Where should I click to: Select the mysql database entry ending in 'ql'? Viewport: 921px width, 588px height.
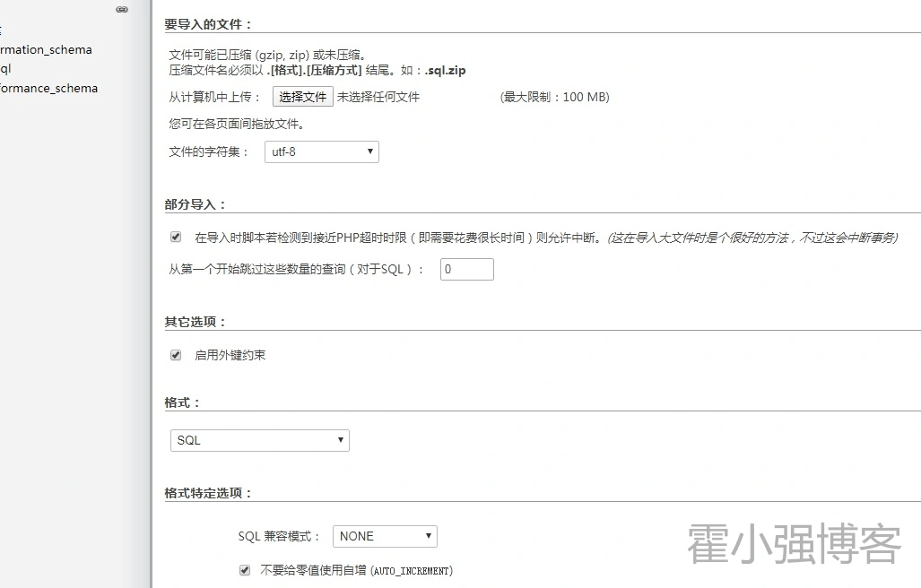[5, 69]
